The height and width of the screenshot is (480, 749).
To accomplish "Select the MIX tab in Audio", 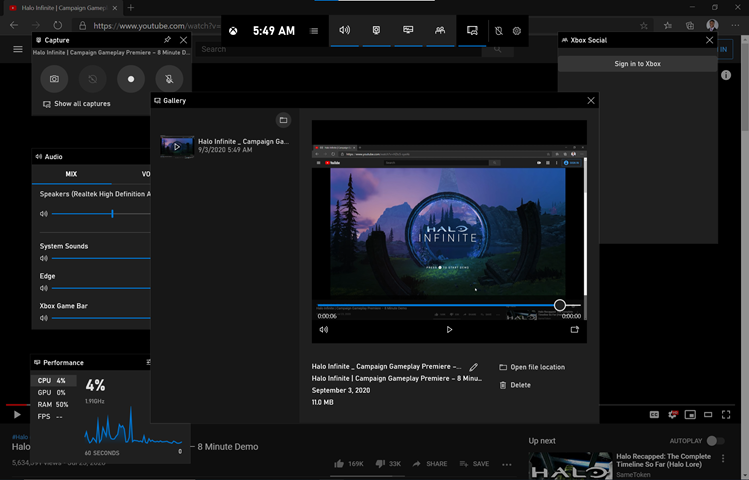I will (x=71, y=174).
